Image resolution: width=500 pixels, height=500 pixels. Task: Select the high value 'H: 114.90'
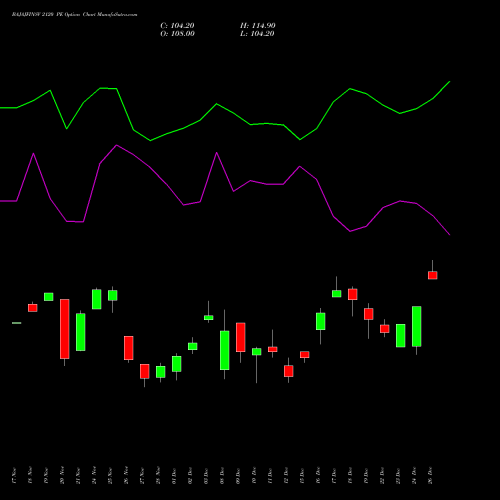257,26
